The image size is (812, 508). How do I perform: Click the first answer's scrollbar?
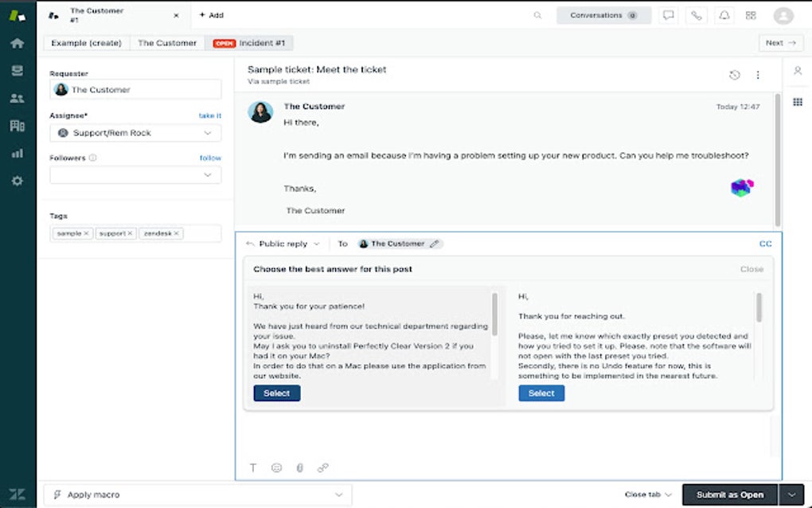point(494,314)
